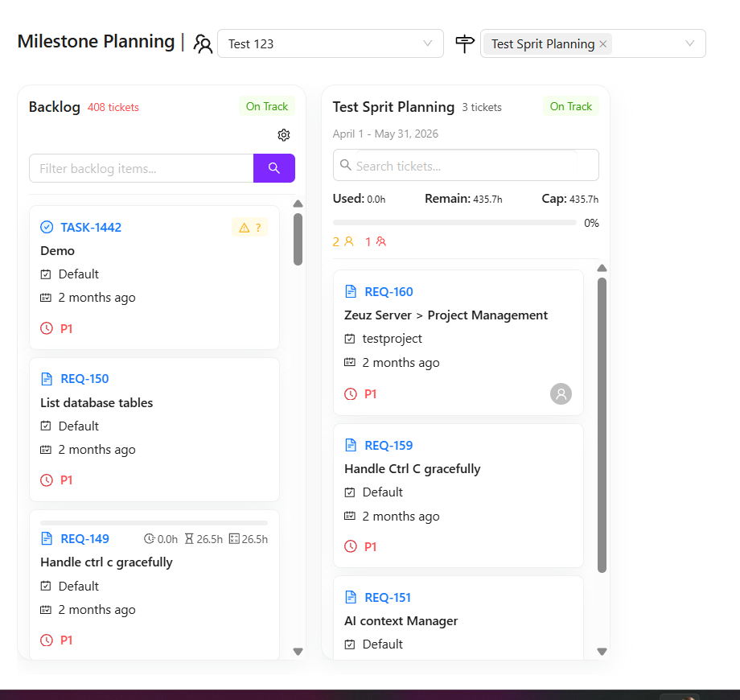Click the assignee avatar on REQ-160
This screenshot has height=700, width=740.
click(561, 393)
